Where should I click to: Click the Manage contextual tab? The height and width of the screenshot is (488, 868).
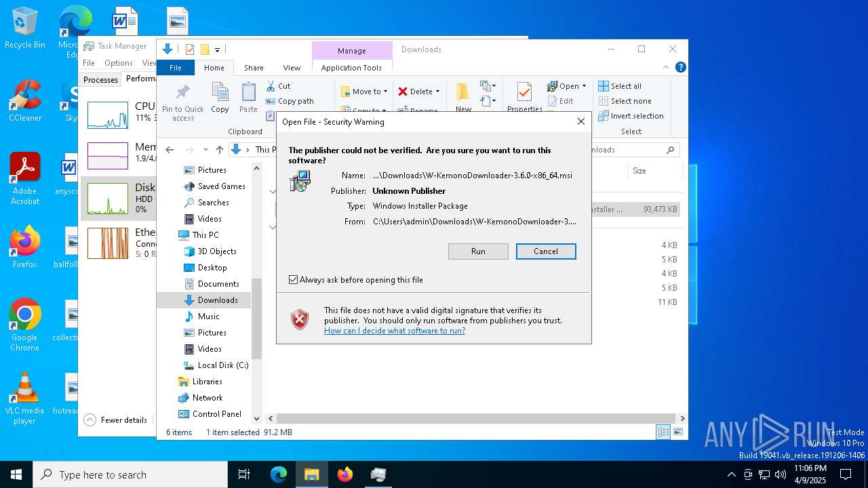click(352, 51)
